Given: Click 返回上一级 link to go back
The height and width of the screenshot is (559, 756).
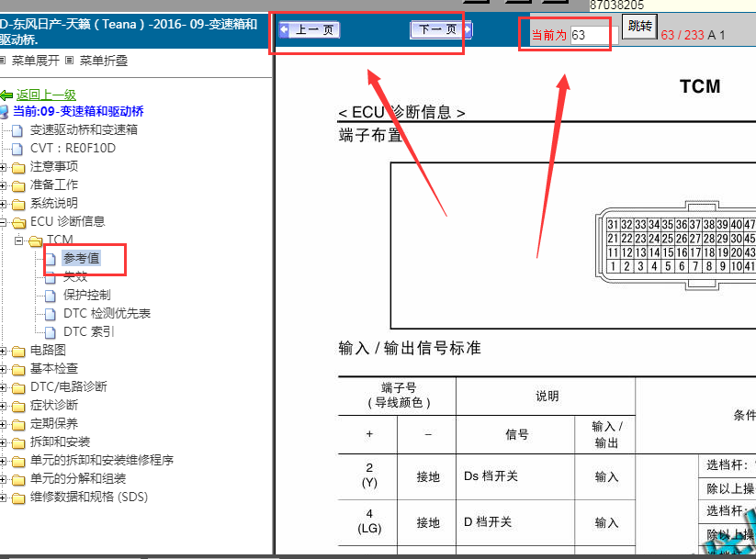Looking at the screenshot, I should coord(46,95).
